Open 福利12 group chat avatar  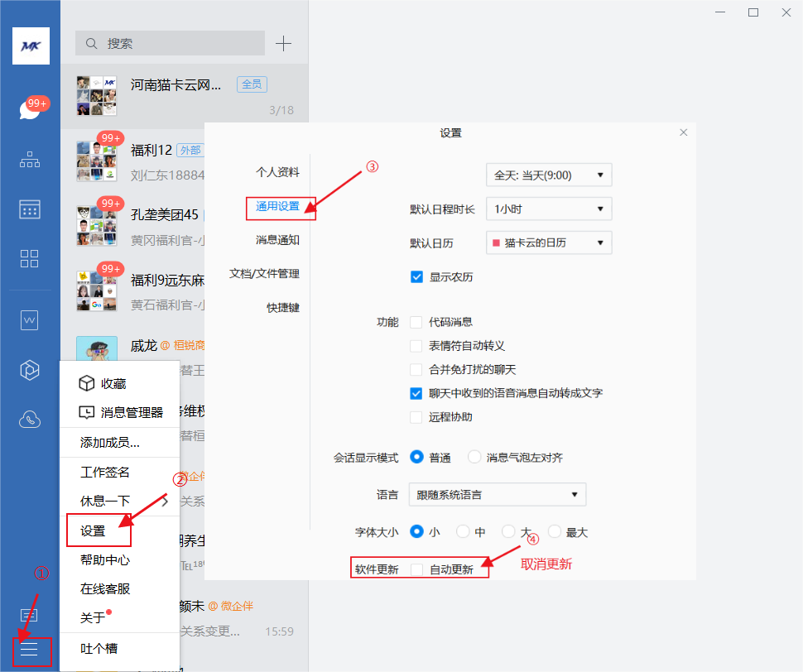pyautogui.click(x=96, y=161)
